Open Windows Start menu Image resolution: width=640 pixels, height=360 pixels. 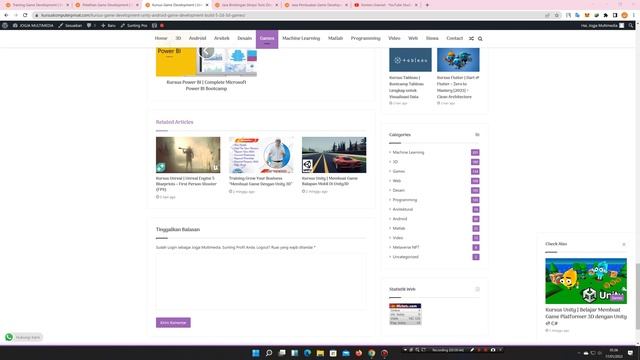[x=256, y=353]
